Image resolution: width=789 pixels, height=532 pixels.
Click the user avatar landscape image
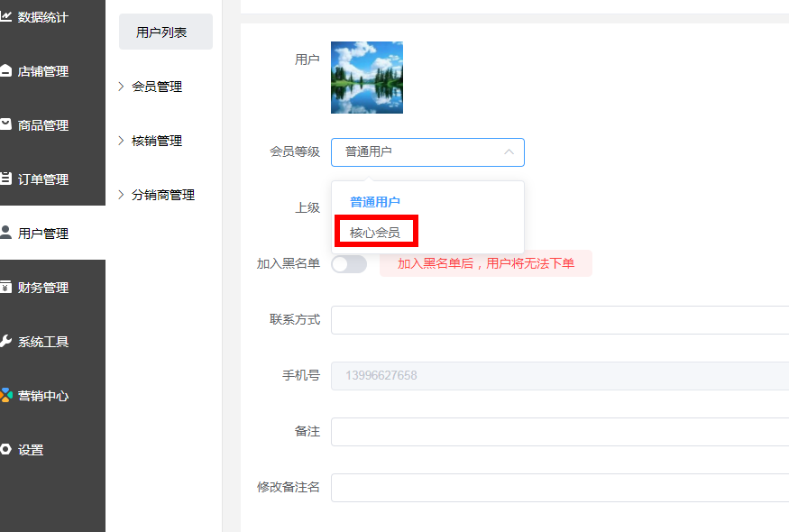tap(367, 78)
